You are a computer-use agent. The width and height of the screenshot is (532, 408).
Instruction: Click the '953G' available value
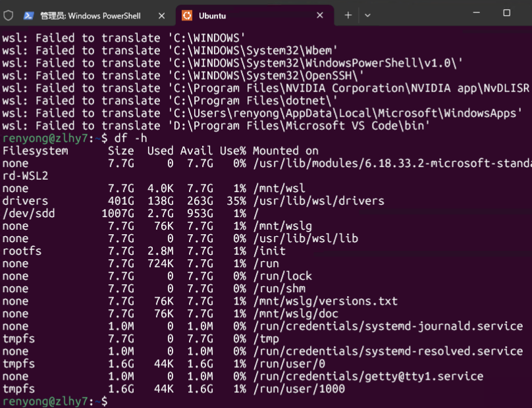(200, 214)
